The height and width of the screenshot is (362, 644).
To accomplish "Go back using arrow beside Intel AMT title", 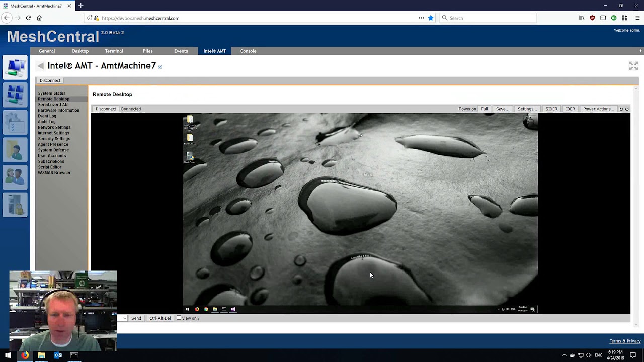I will [40, 66].
